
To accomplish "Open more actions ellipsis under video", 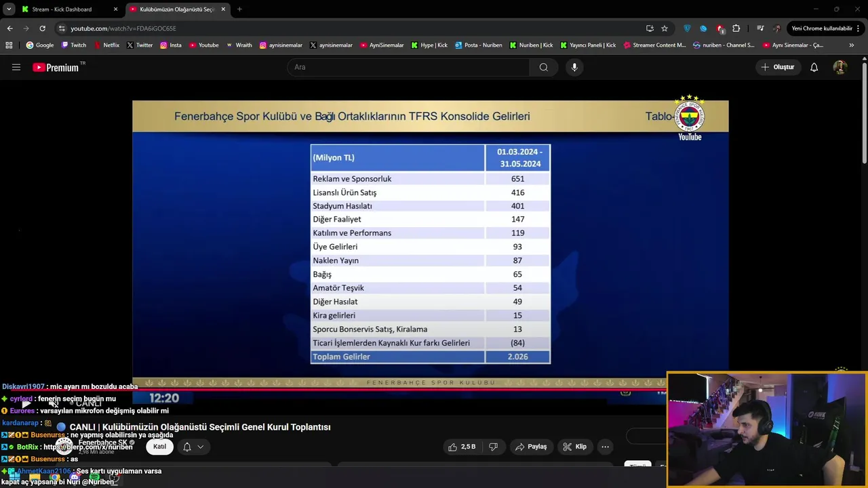I will tap(605, 447).
